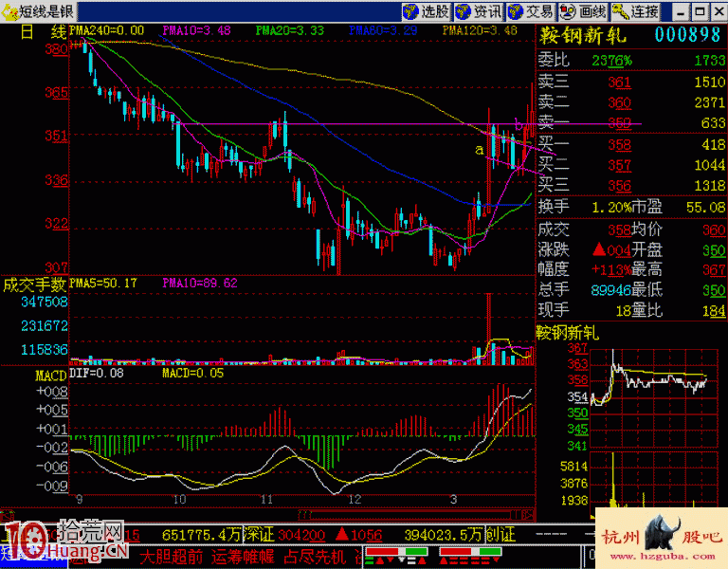The width and height of the screenshot is (728, 569).
Task: Click the 连接 connect key button
Action: (636, 11)
